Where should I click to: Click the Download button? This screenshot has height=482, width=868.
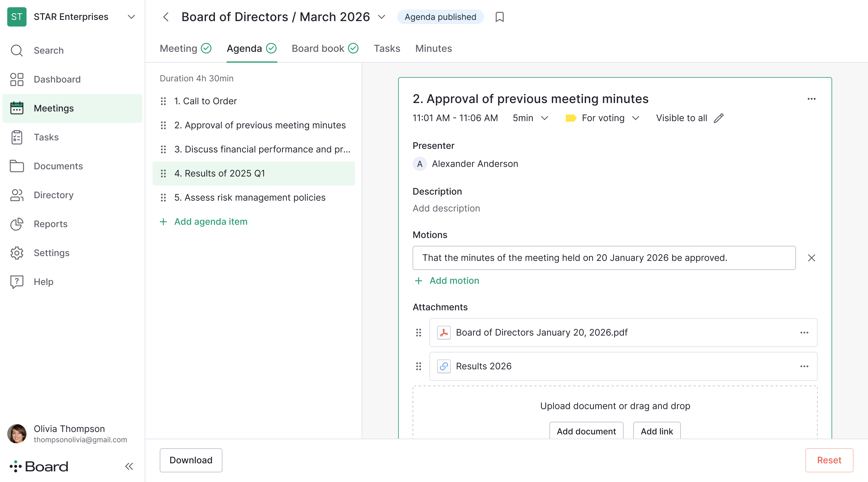point(191,460)
